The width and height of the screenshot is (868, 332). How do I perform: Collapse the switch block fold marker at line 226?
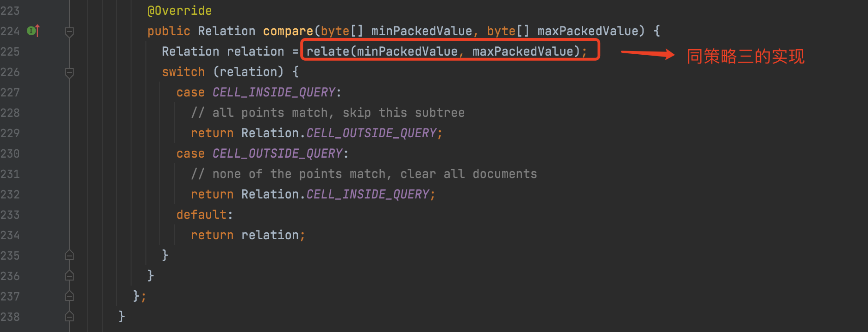tap(69, 72)
